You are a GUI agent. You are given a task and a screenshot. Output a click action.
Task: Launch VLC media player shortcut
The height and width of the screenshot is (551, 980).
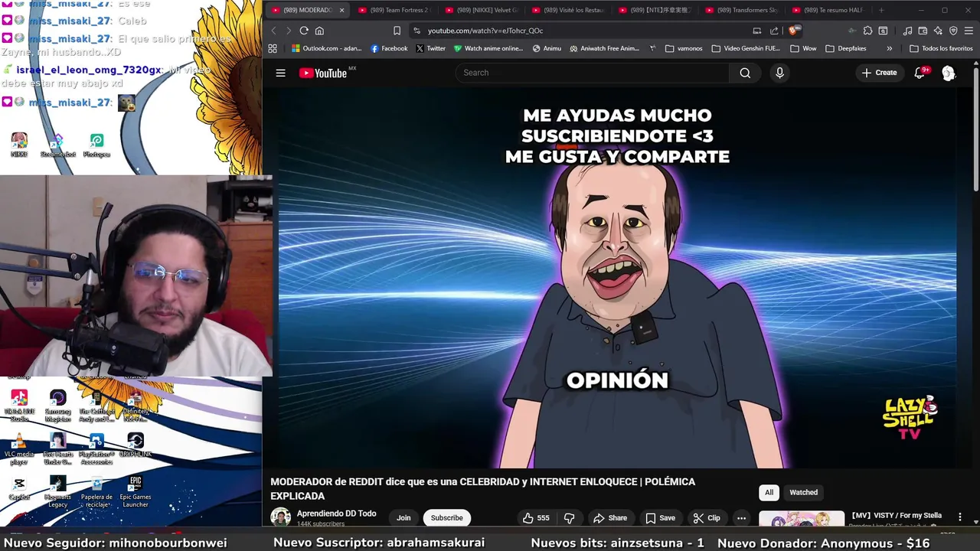coord(19,449)
